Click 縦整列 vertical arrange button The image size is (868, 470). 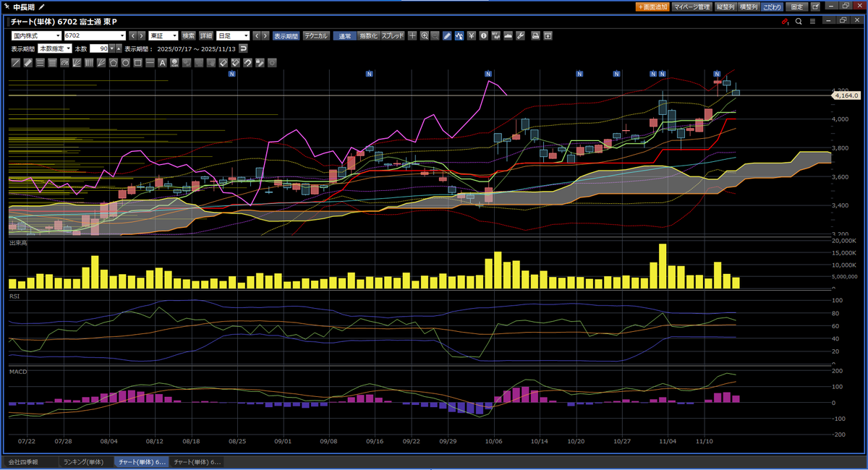tap(725, 7)
